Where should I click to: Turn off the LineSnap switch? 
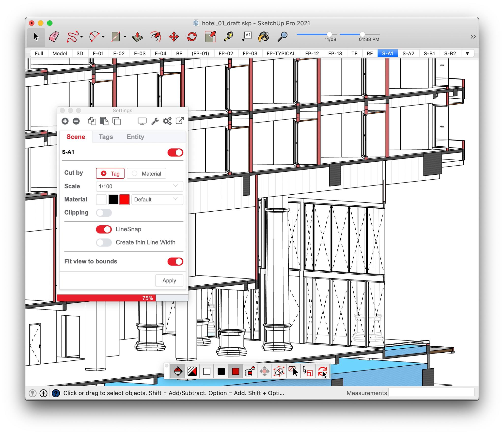coord(104,230)
